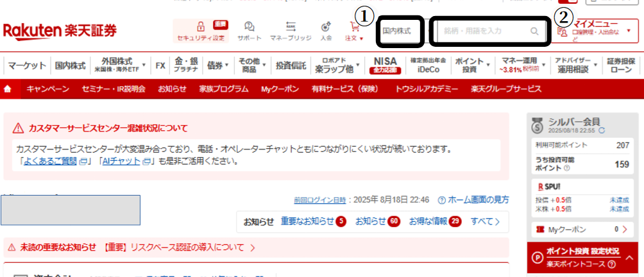Click red 60 badge beside お知らせ
644x277 pixels.
point(393,222)
